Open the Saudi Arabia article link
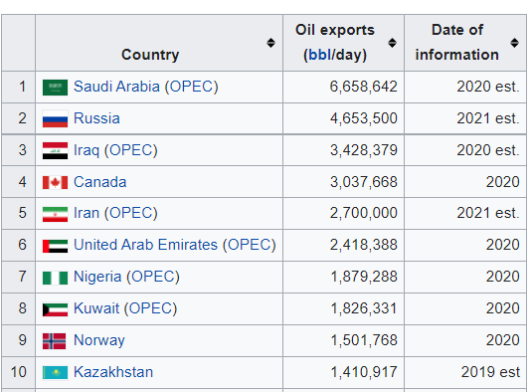 tap(116, 87)
